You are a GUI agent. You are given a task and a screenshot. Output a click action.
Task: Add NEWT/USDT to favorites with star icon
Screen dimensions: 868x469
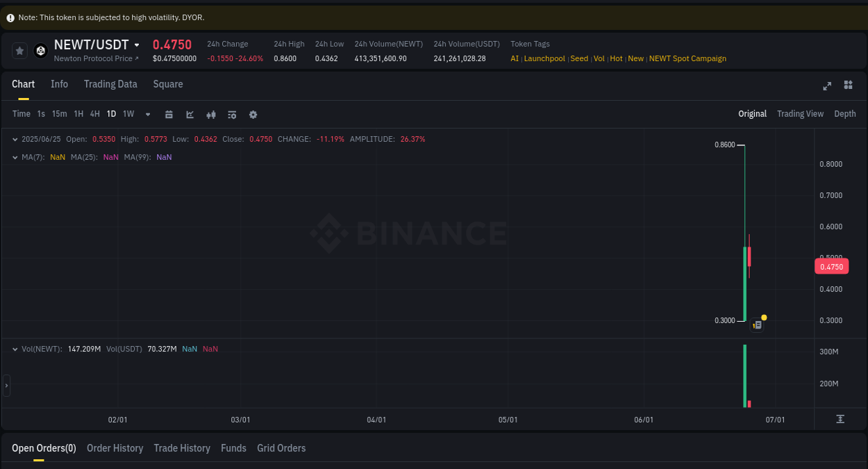(x=19, y=50)
